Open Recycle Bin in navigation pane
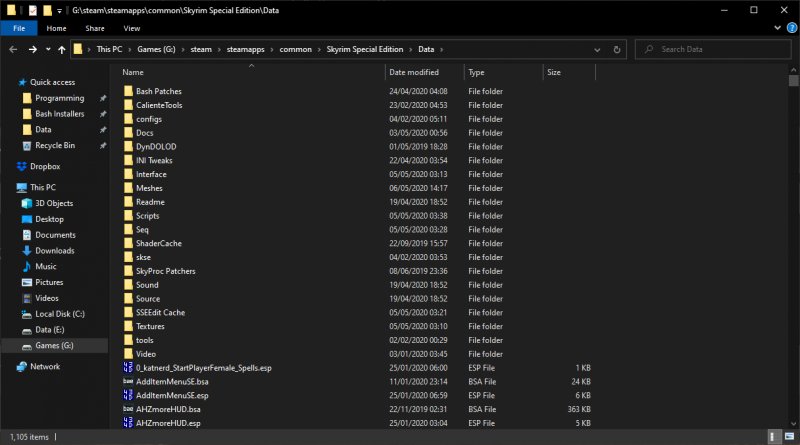 tap(55, 145)
